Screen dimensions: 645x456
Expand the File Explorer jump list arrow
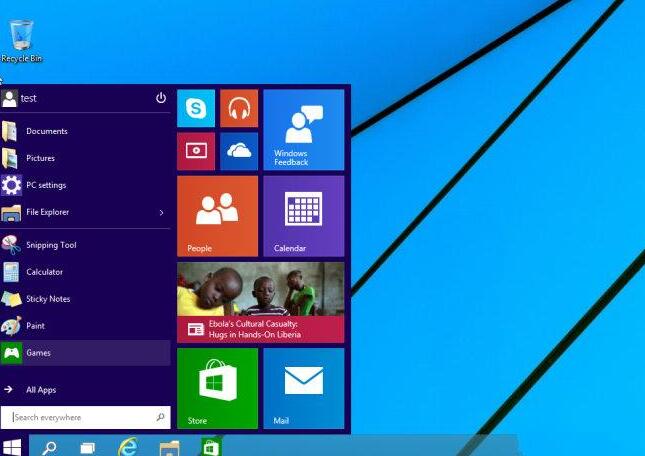click(161, 213)
